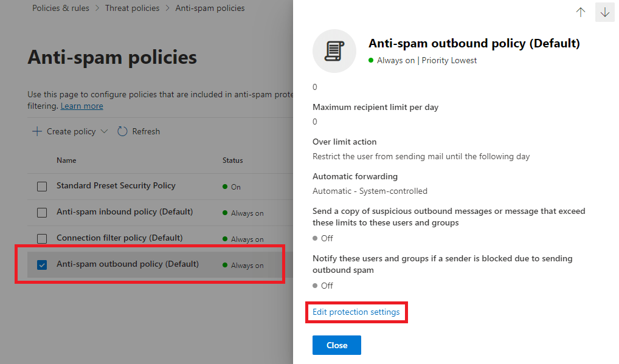Image resolution: width=619 pixels, height=364 pixels.
Task: Sort by the Name column header
Action: tap(66, 160)
